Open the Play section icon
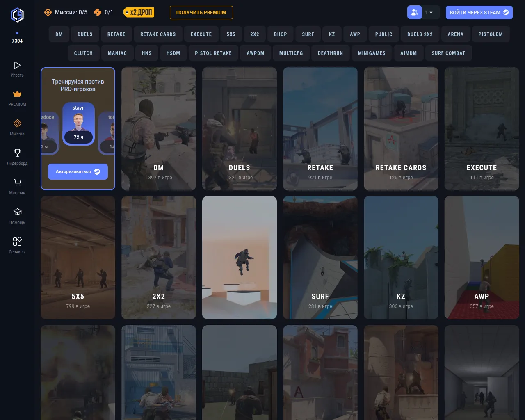The width and height of the screenshot is (525, 420). point(17,65)
